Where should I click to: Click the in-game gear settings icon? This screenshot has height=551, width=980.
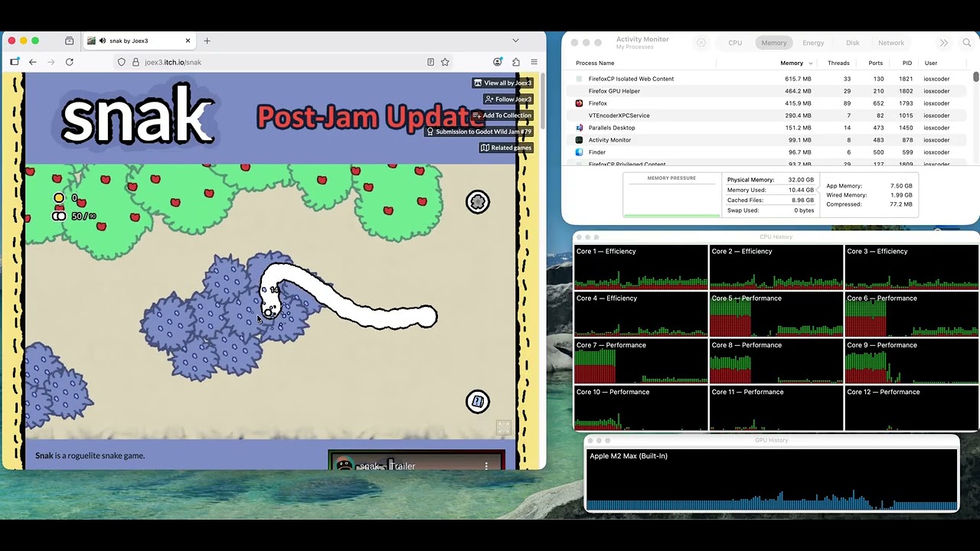point(478,202)
